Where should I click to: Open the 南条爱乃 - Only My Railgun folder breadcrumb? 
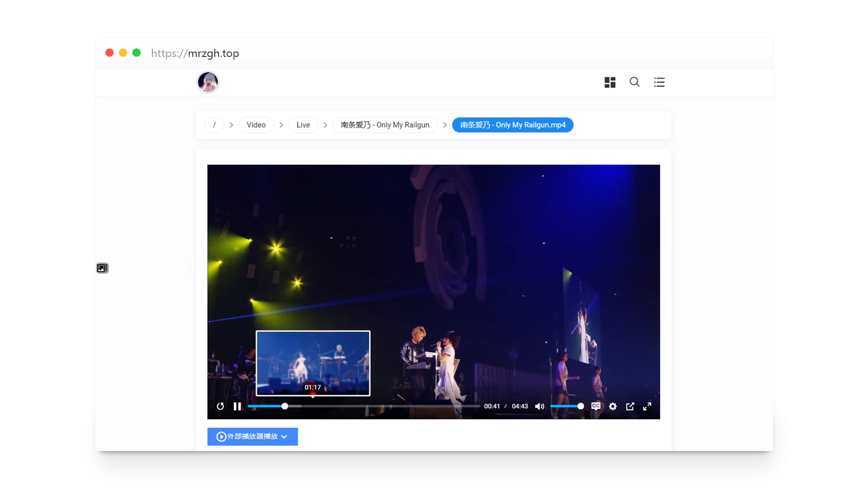click(385, 125)
